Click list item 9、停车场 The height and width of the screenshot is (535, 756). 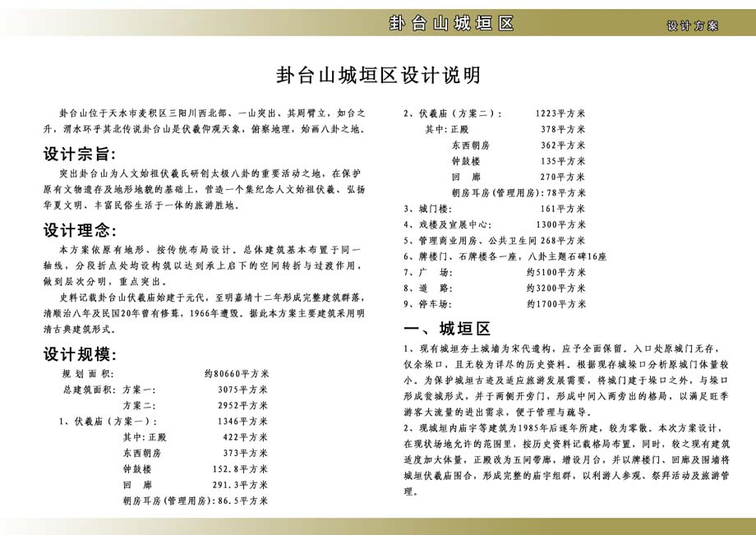[x=431, y=303]
